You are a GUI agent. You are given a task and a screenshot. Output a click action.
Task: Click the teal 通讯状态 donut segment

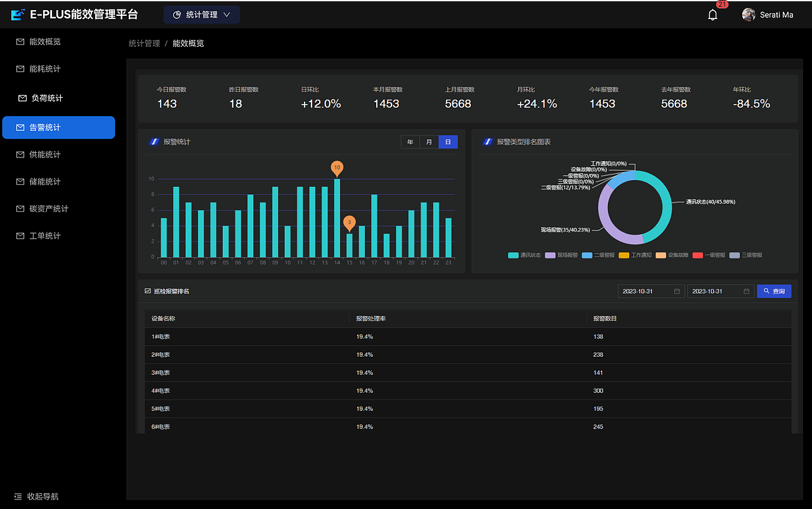pos(666,203)
